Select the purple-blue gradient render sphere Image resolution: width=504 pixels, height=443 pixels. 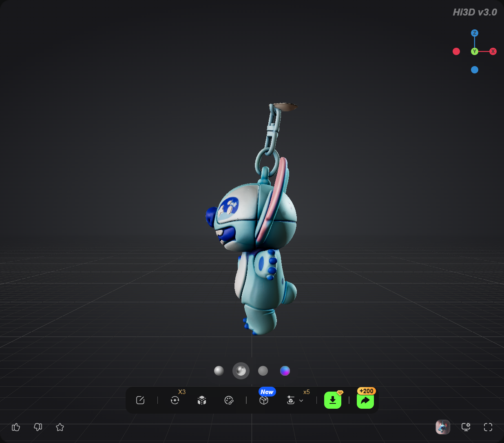tap(285, 370)
